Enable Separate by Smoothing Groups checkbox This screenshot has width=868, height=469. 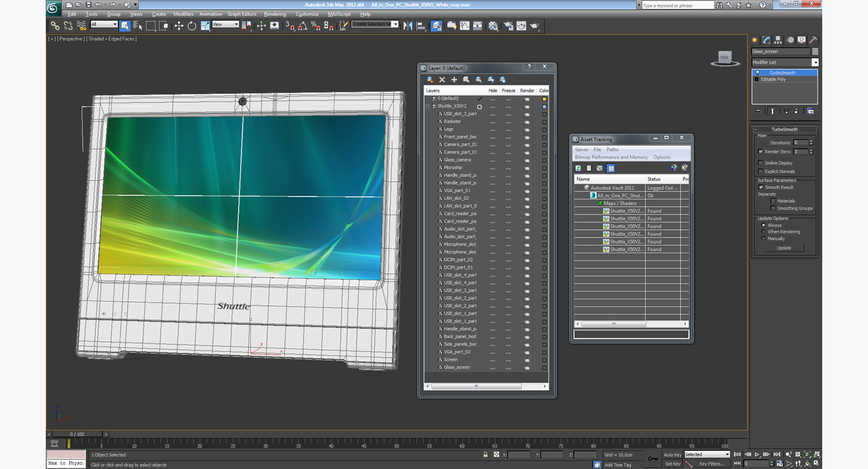click(773, 208)
